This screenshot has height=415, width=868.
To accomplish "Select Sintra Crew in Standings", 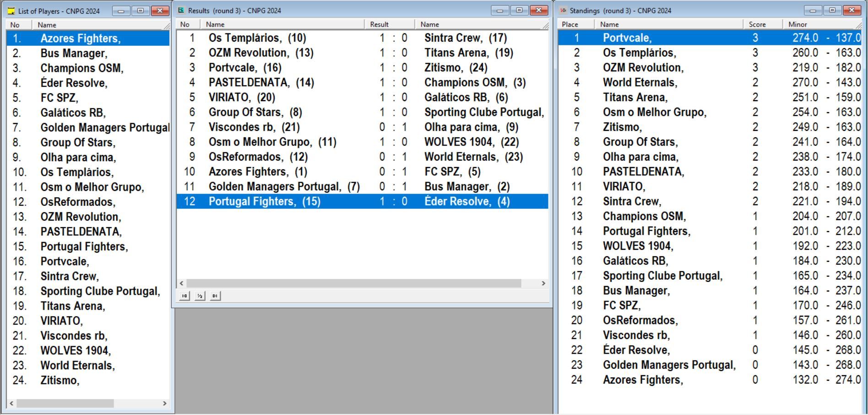I will (x=710, y=201).
